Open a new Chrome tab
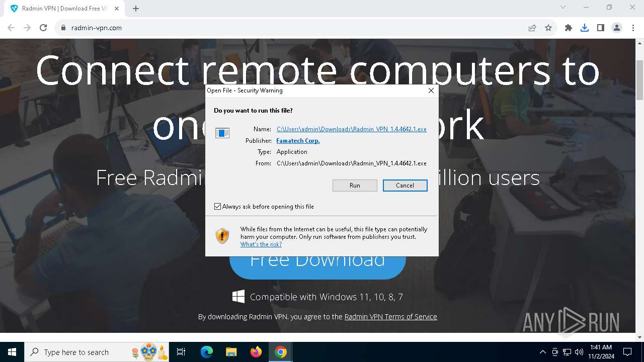 136,9
